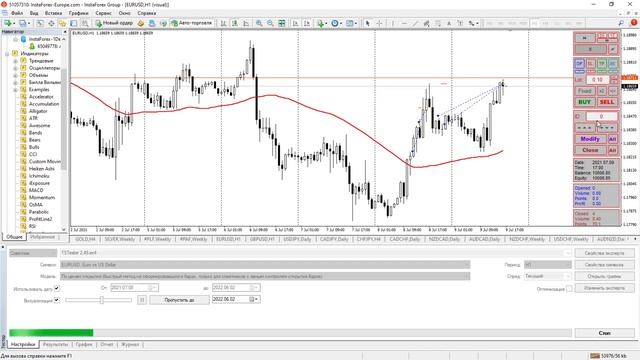Select the trendline drawing tool
640x360 pixels.
pyautogui.click(x=415, y=23)
